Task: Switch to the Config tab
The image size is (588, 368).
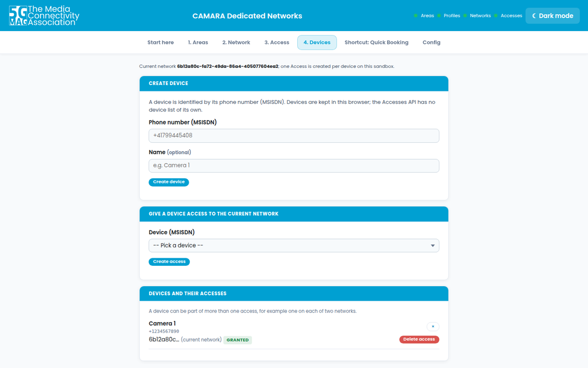Action: pyautogui.click(x=431, y=42)
